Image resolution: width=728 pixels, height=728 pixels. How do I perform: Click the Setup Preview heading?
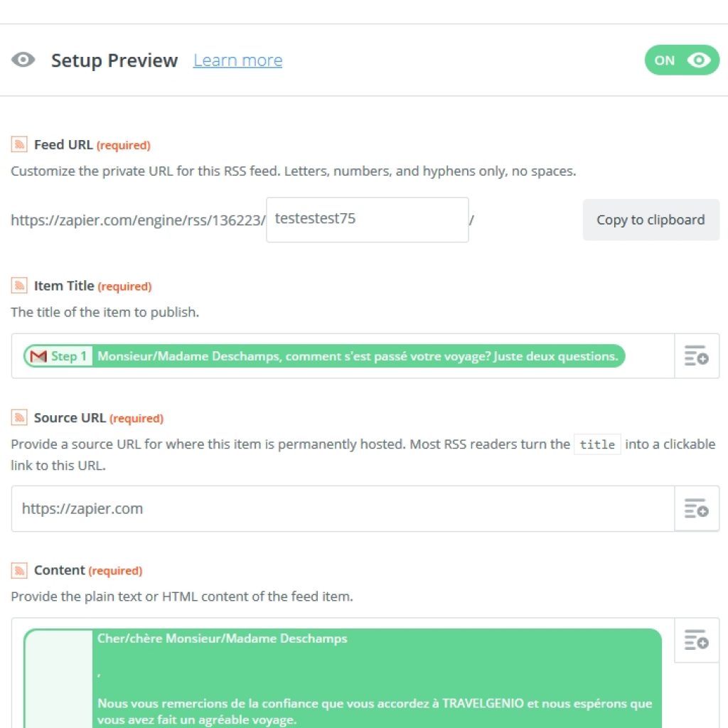tap(114, 60)
